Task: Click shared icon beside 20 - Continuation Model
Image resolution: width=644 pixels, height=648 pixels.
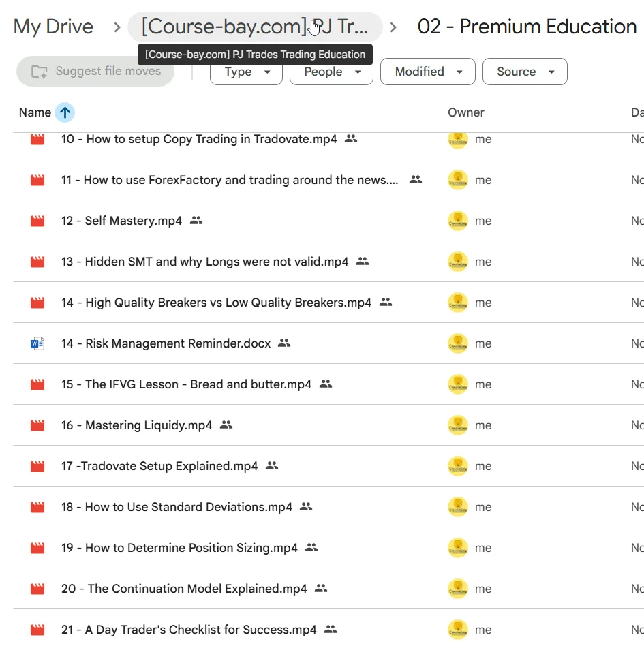Action: click(x=321, y=589)
